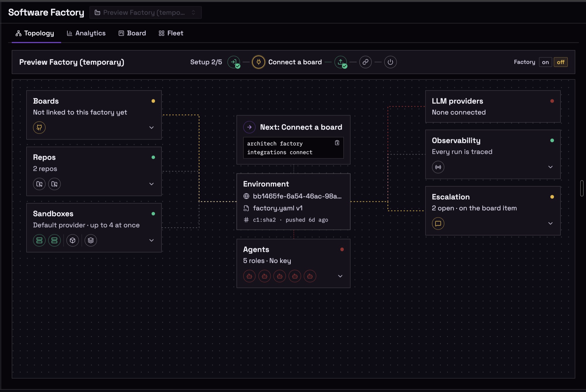Click the first green server icon in Sandboxes

39,240
